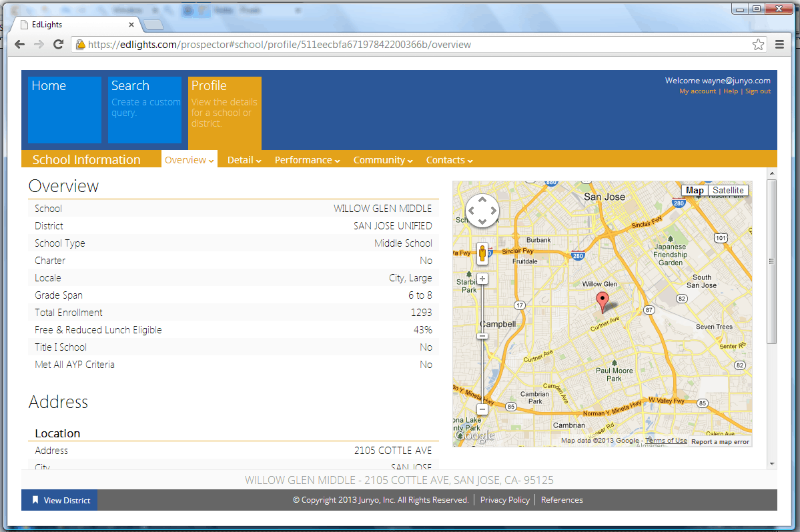Open the References link
800x532 pixels.
(562, 500)
